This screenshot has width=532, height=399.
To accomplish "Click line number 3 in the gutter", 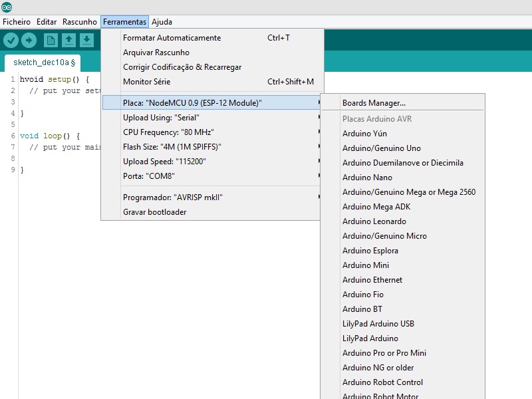I will click(x=13, y=102).
